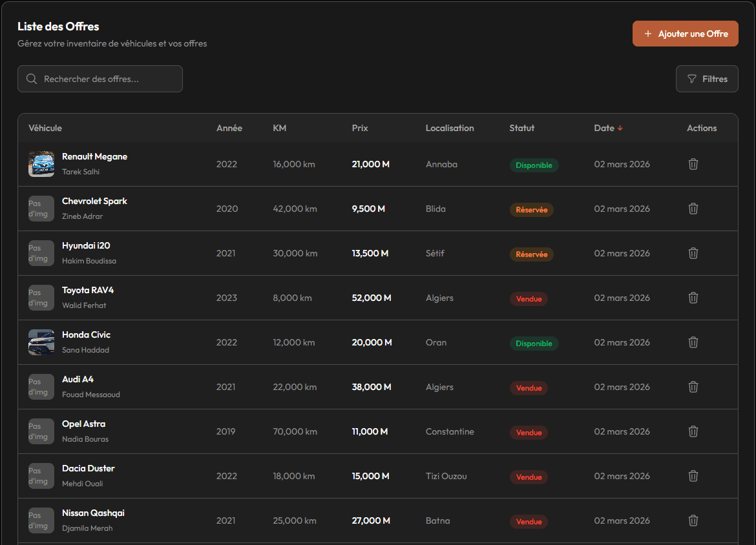Open the Honda Civic thumbnail image
756x545 pixels.
point(41,342)
